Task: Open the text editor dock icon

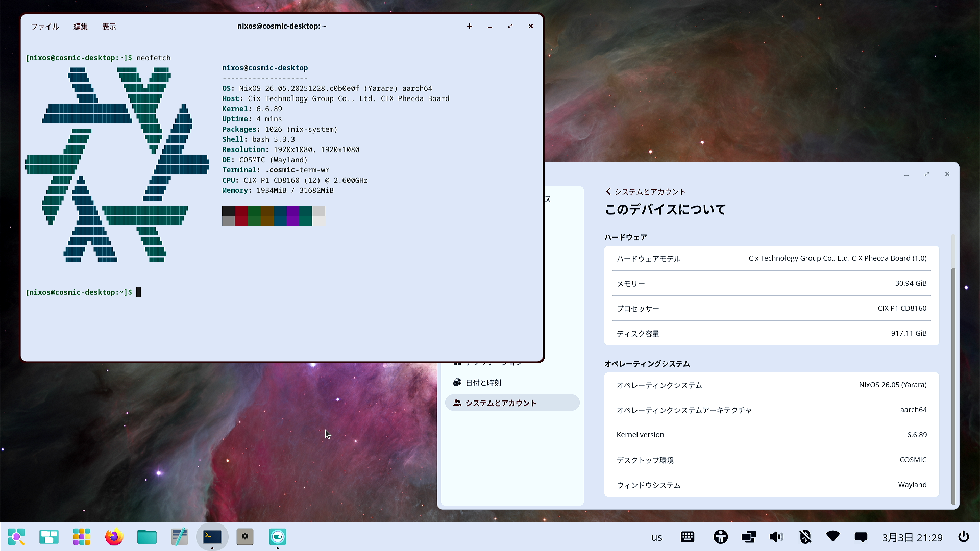Action: [180, 537]
